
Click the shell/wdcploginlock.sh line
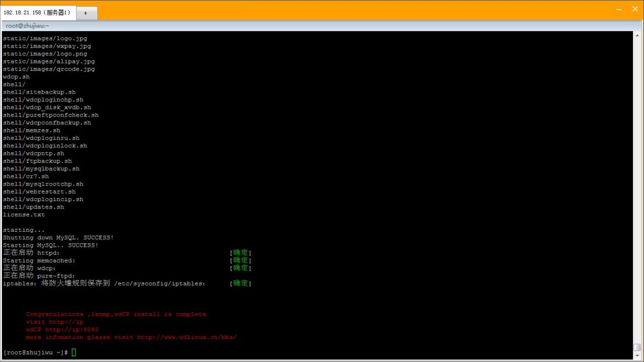pos(45,146)
